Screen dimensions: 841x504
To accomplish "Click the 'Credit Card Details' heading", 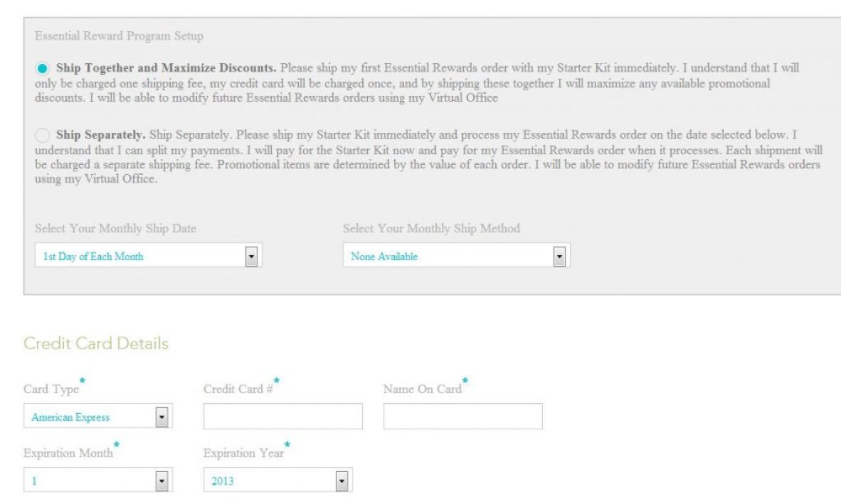I will tap(96, 344).
